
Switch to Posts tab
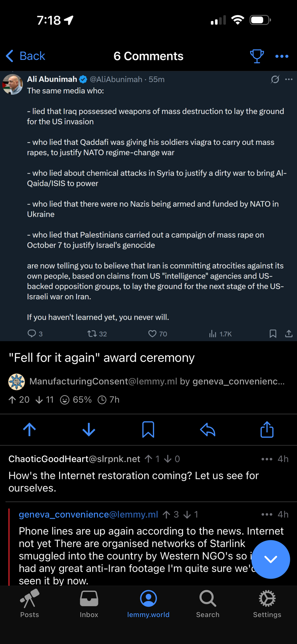[30, 604]
